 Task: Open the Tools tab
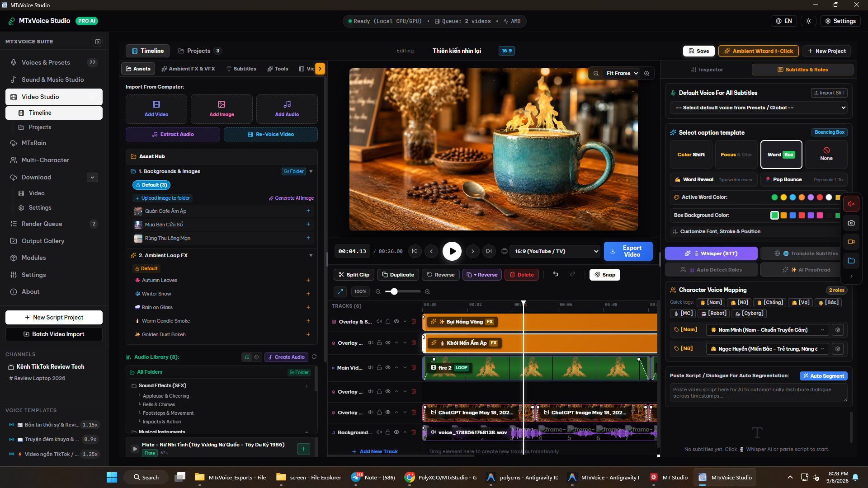point(278,69)
